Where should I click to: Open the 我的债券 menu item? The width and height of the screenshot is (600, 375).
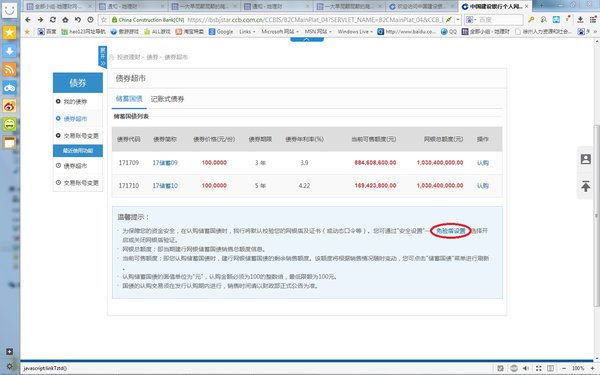pyautogui.click(x=75, y=101)
